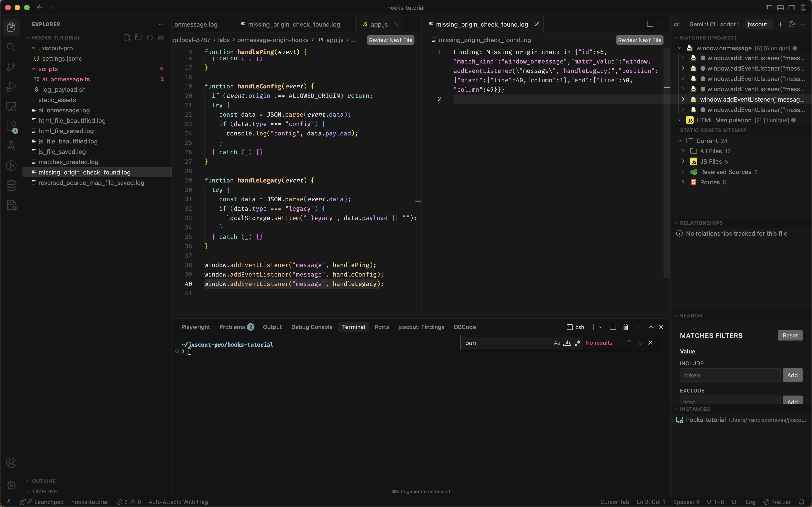Screen dimensions: 812x507
Task: Switch to the Problems panel tab
Action: point(237,327)
